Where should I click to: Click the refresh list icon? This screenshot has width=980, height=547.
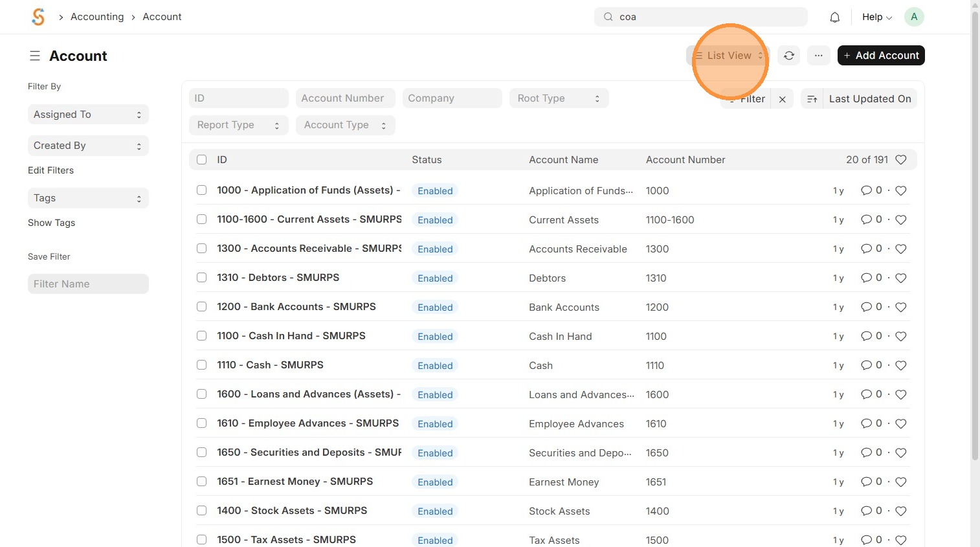788,56
